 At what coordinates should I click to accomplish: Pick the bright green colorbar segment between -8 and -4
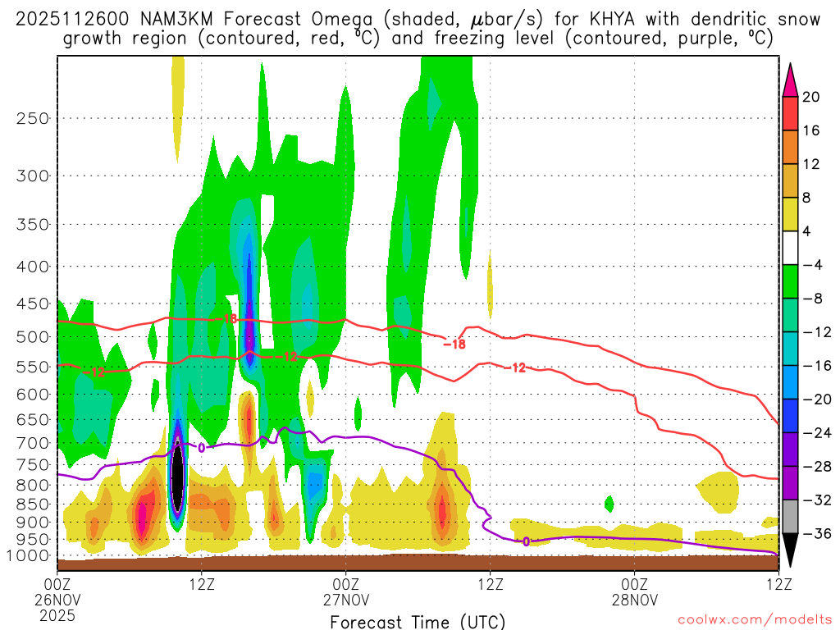click(x=790, y=282)
